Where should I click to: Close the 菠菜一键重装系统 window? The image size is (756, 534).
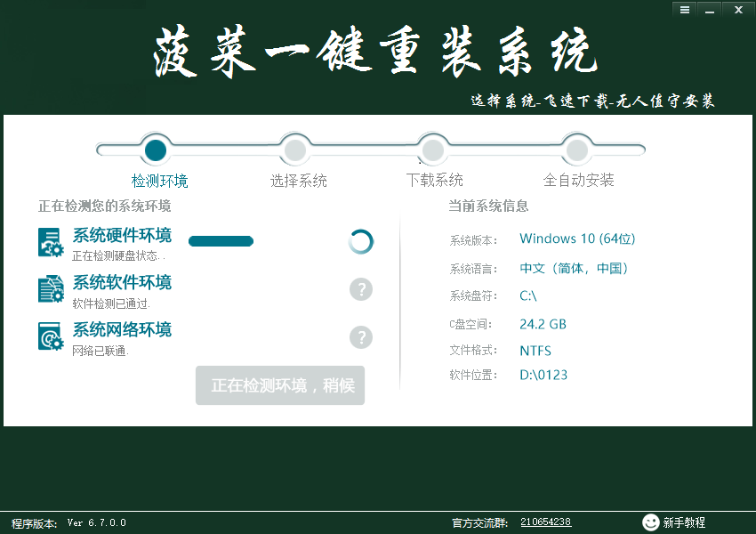point(738,10)
